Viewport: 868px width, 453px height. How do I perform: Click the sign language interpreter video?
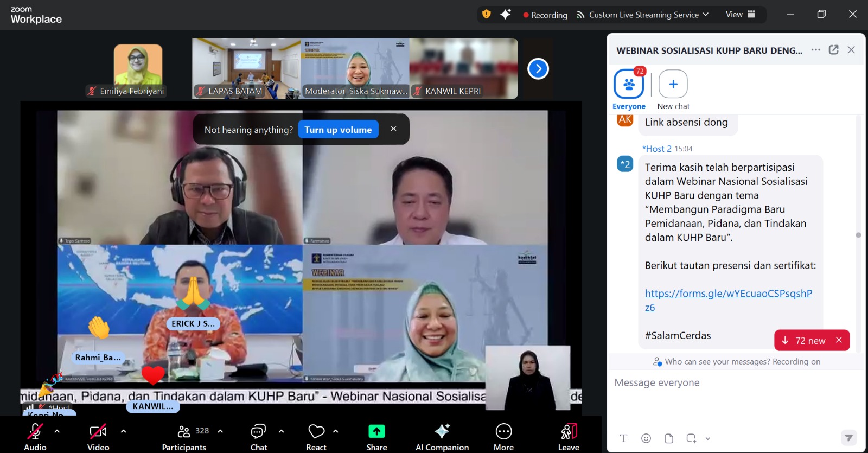528,378
